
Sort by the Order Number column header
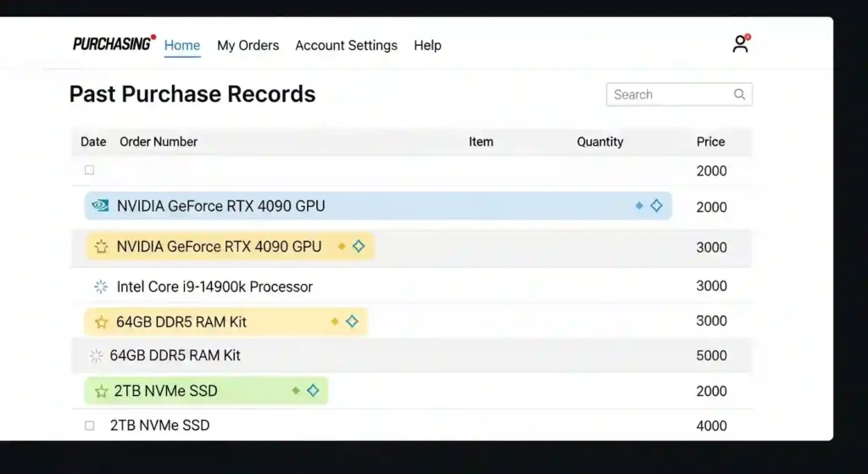[159, 142]
